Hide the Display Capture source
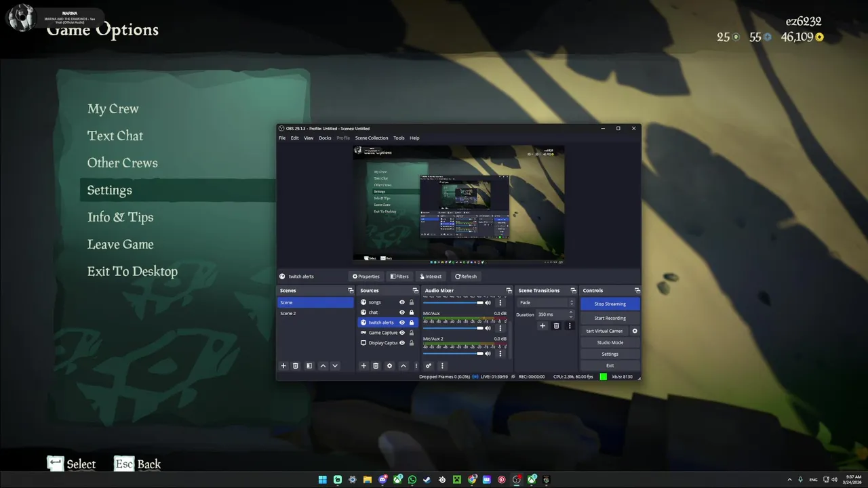The height and width of the screenshot is (488, 868). pos(402,343)
